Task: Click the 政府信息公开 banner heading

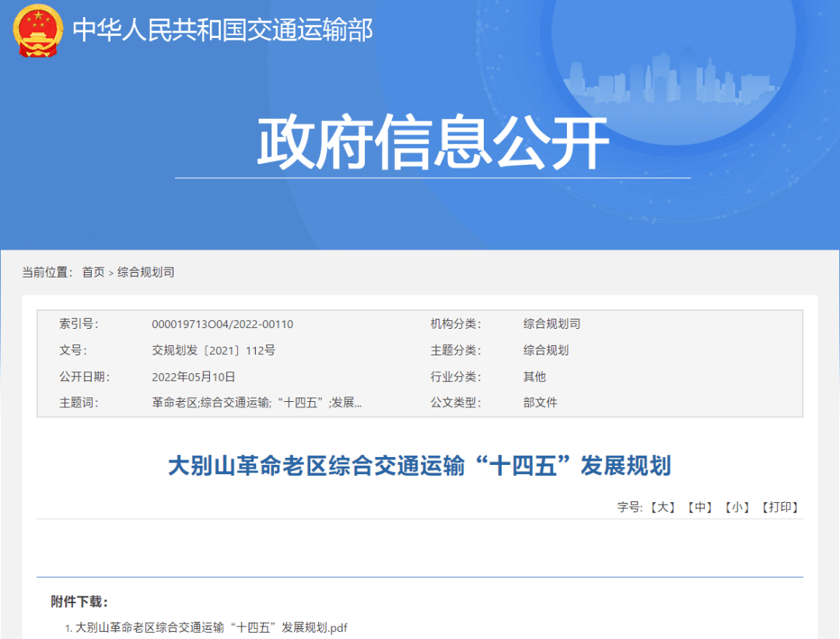Action: (432, 144)
